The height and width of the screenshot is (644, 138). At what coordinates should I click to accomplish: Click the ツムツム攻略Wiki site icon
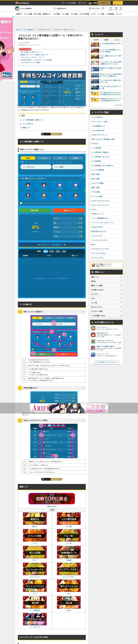pos(17,8)
